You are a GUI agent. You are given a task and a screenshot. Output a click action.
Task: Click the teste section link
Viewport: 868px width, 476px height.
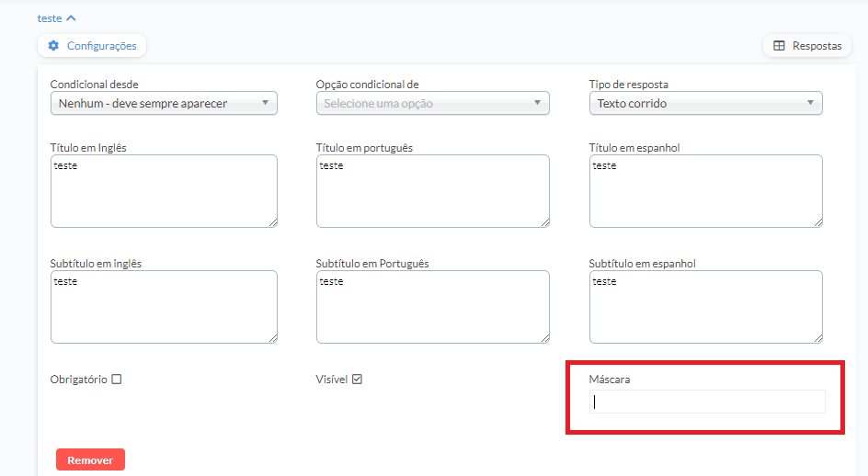50,18
